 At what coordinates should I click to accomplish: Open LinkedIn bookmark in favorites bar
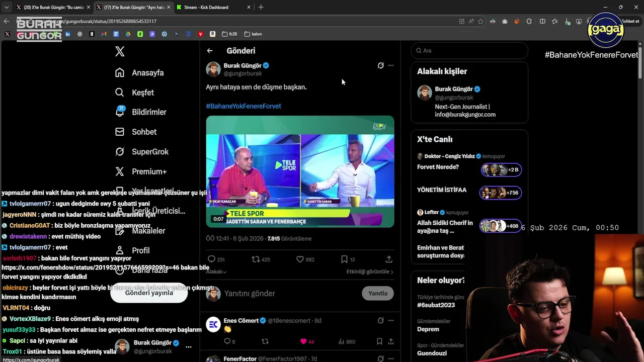[68, 34]
